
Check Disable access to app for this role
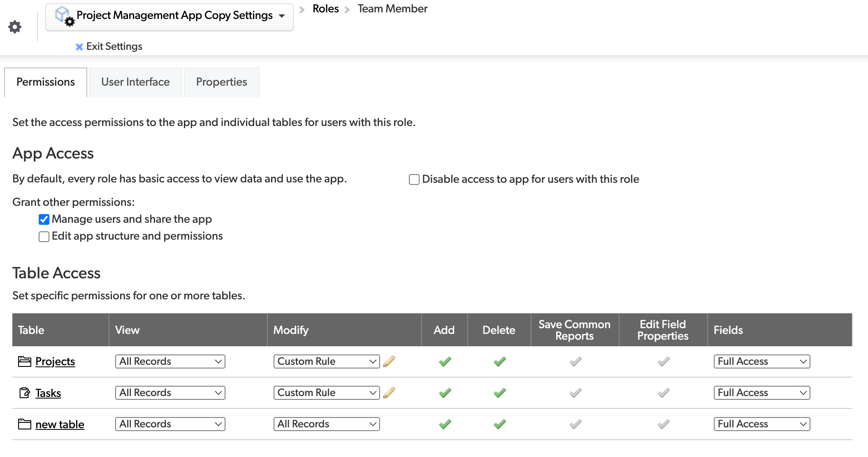click(x=413, y=179)
